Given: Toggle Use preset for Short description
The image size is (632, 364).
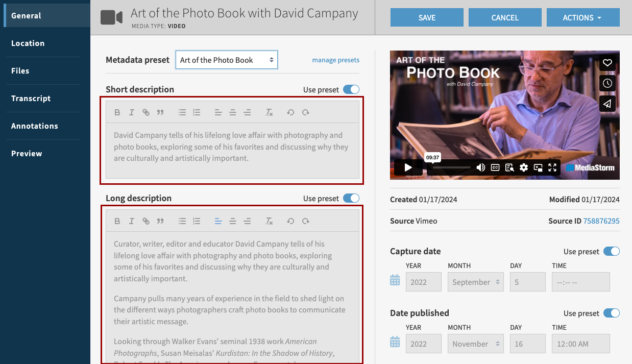Looking at the screenshot, I should pos(351,89).
